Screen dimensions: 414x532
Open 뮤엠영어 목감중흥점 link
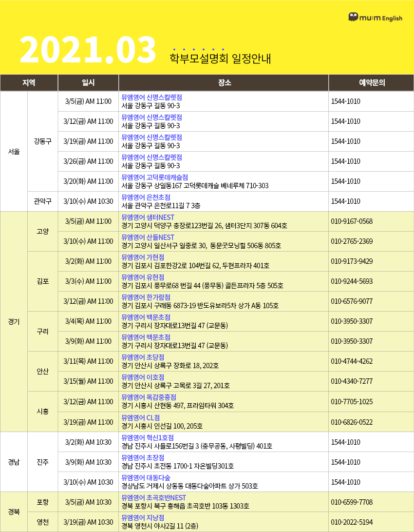(x=149, y=397)
